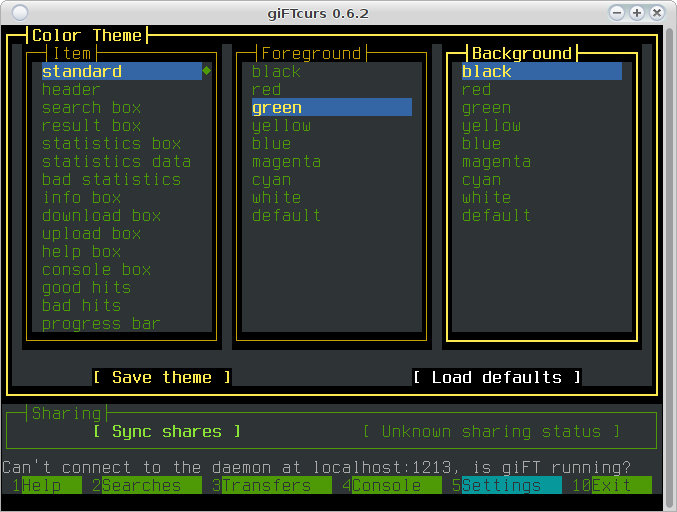Set Background color to white
This screenshot has height=512, width=677.
(487, 198)
